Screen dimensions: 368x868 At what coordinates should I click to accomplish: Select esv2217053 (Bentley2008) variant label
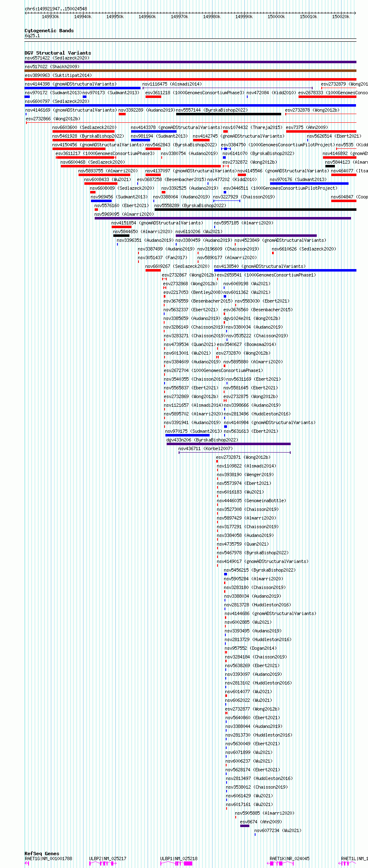(193, 293)
